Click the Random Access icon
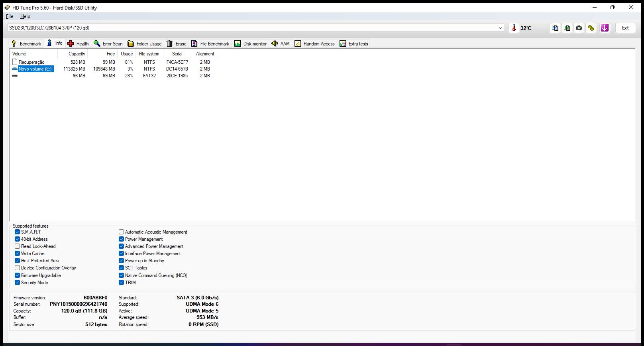The width and height of the screenshot is (644, 346). coord(298,43)
